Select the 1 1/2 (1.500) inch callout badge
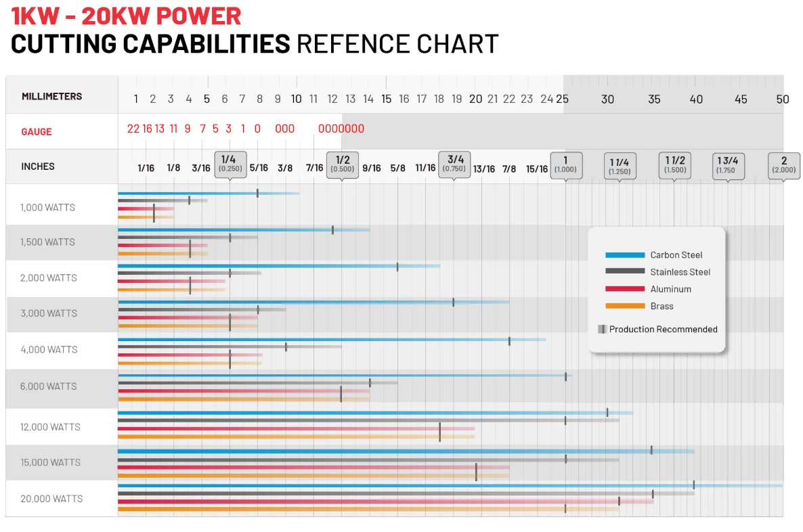 click(675, 165)
